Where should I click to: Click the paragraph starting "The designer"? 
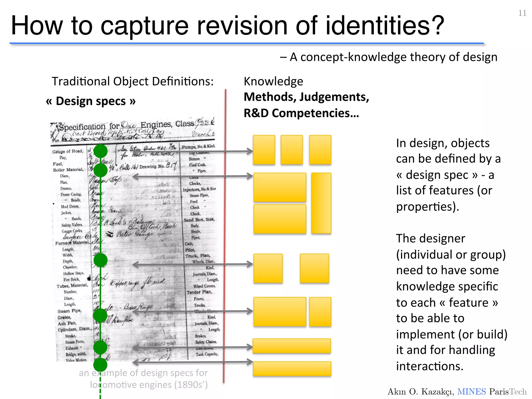[452, 302]
